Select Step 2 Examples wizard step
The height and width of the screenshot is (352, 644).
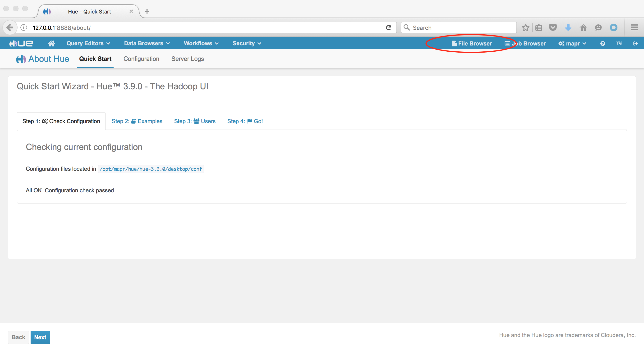tap(137, 121)
